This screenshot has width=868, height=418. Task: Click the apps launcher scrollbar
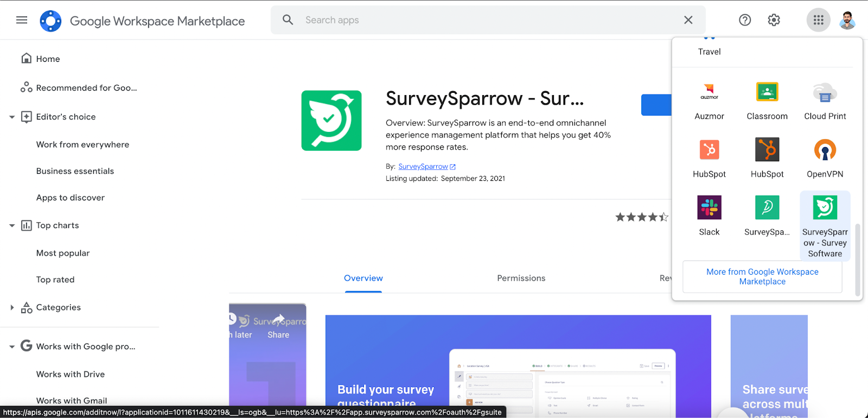[x=858, y=259]
